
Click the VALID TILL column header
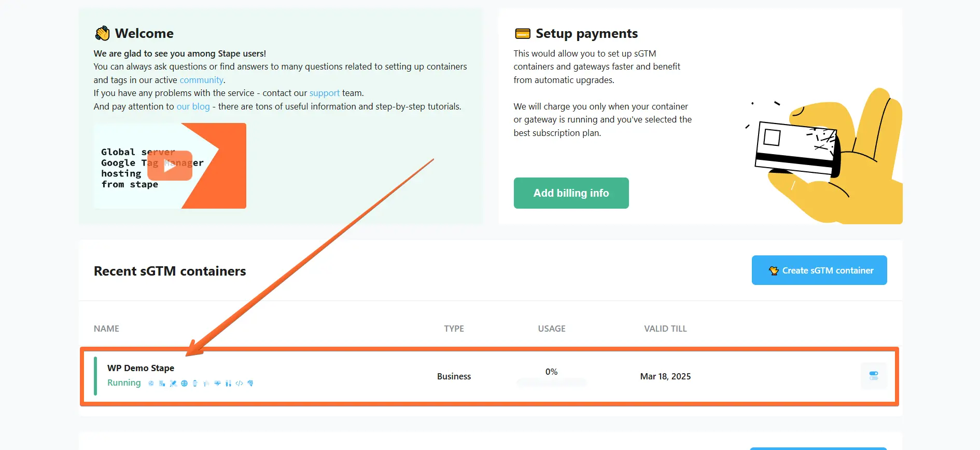[665, 329]
